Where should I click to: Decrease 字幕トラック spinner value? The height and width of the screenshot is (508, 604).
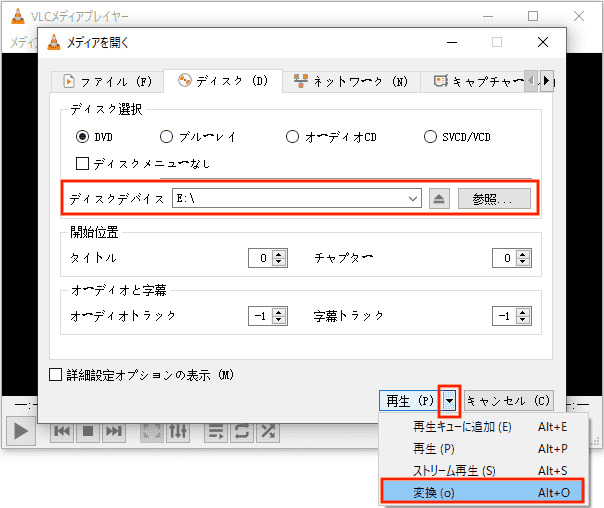tap(523, 320)
